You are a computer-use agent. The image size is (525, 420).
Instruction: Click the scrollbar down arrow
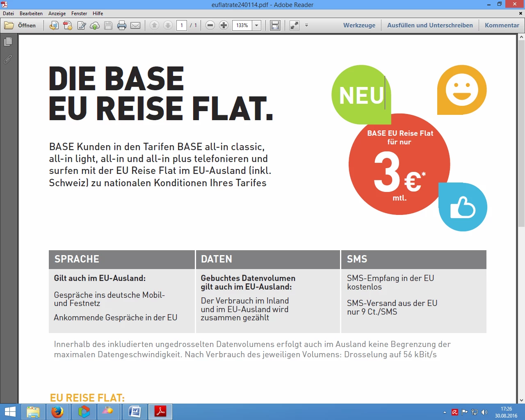(521, 400)
